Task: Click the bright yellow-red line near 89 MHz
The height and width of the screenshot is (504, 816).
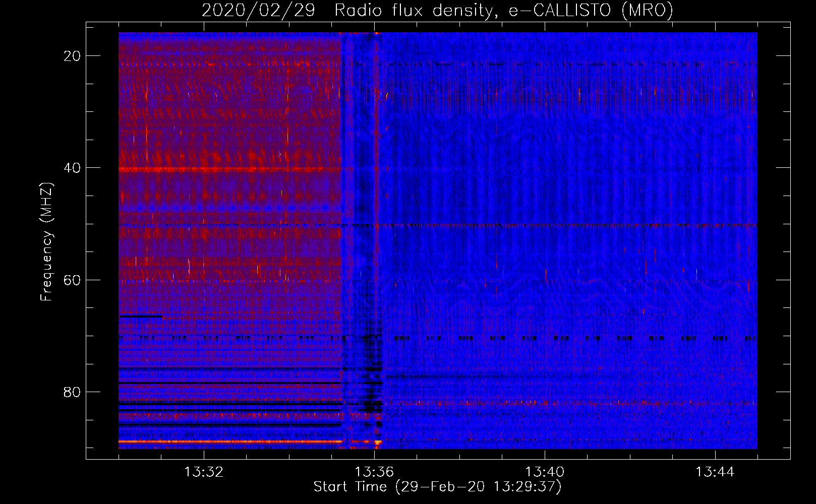Action: tap(230, 442)
